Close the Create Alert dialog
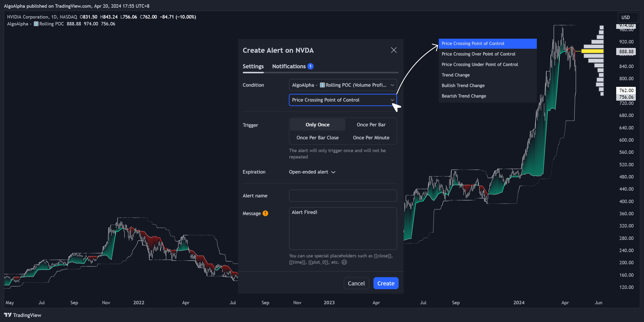This screenshot has height=322, width=644. [x=394, y=50]
